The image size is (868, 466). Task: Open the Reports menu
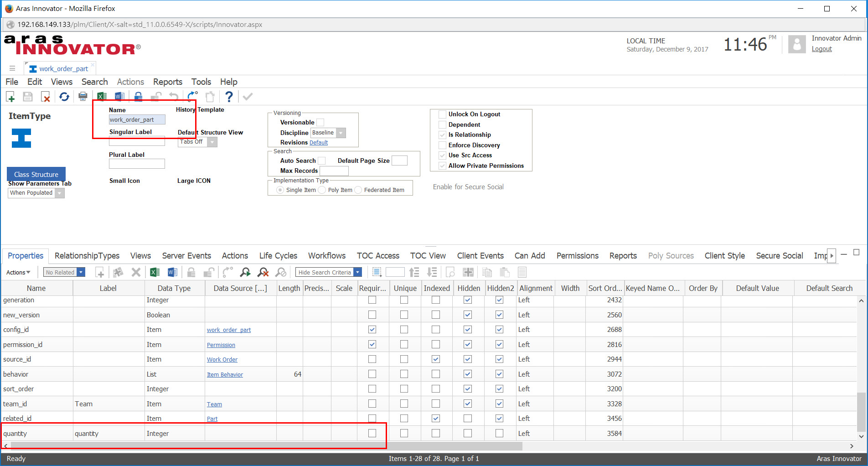[x=168, y=82]
